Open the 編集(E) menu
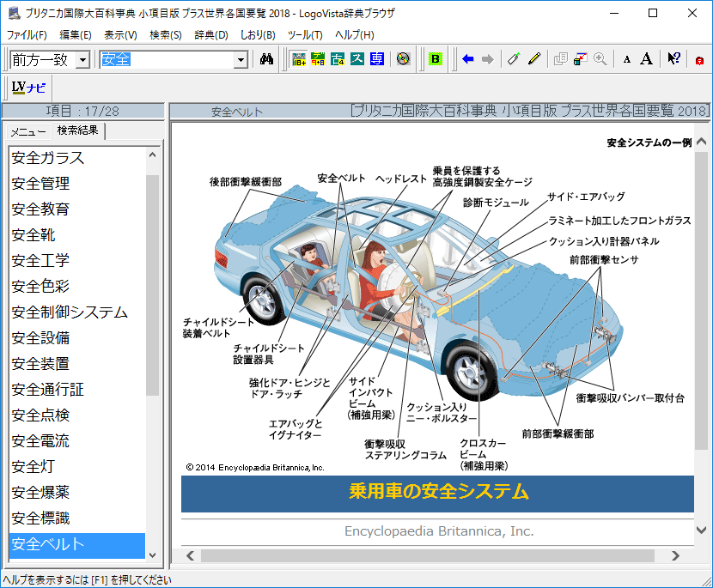The height and width of the screenshot is (588, 713). point(76,35)
